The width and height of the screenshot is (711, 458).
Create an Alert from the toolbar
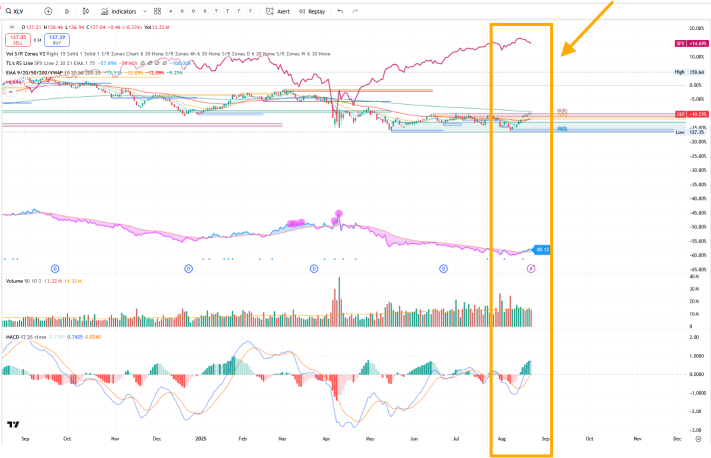pos(278,11)
